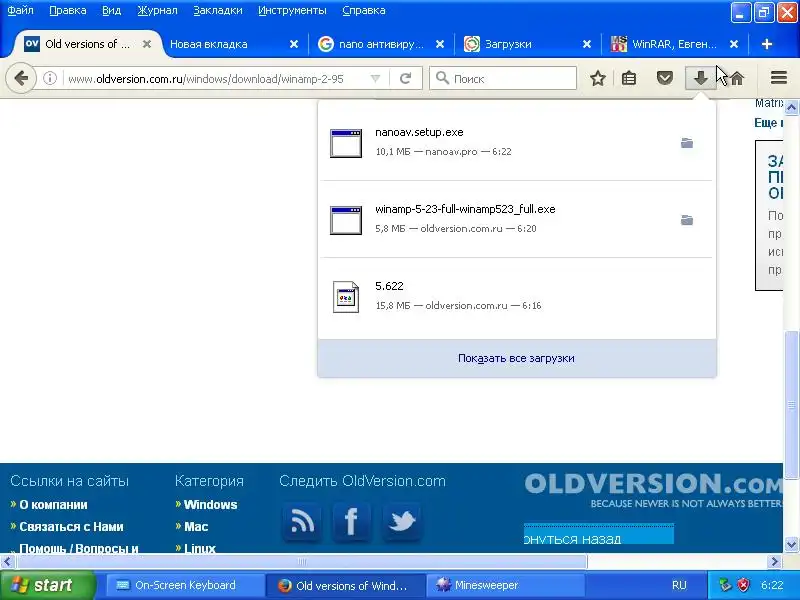
Task: Show bookmarks list icon
Action: point(629,79)
